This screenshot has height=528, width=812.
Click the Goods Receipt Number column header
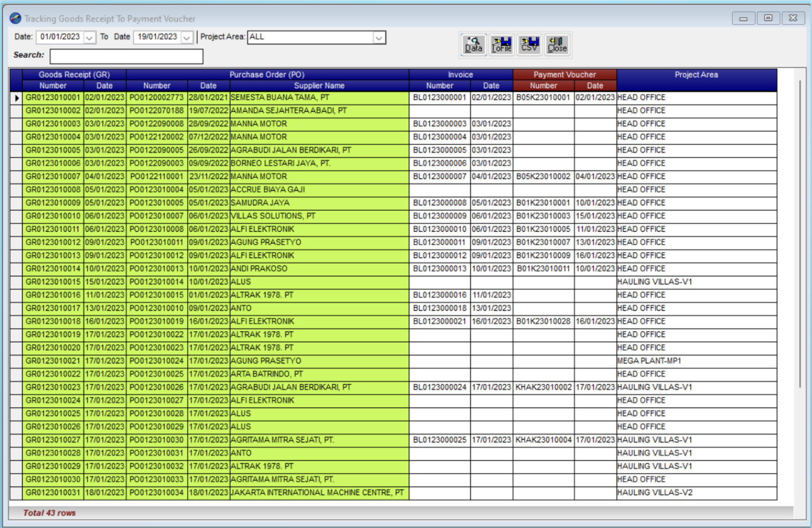[53, 86]
